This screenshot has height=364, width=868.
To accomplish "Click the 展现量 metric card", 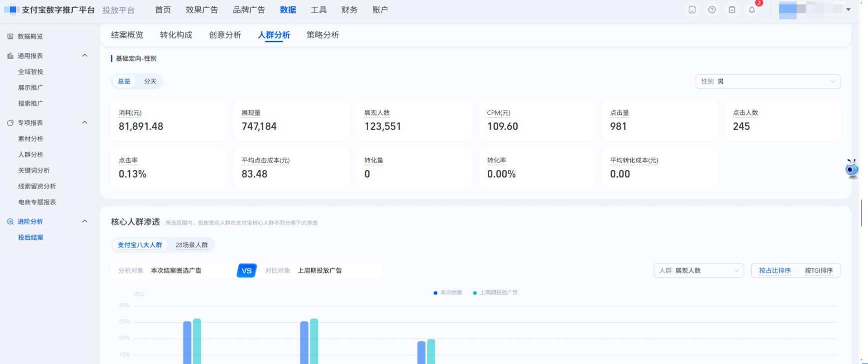I will [291, 120].
